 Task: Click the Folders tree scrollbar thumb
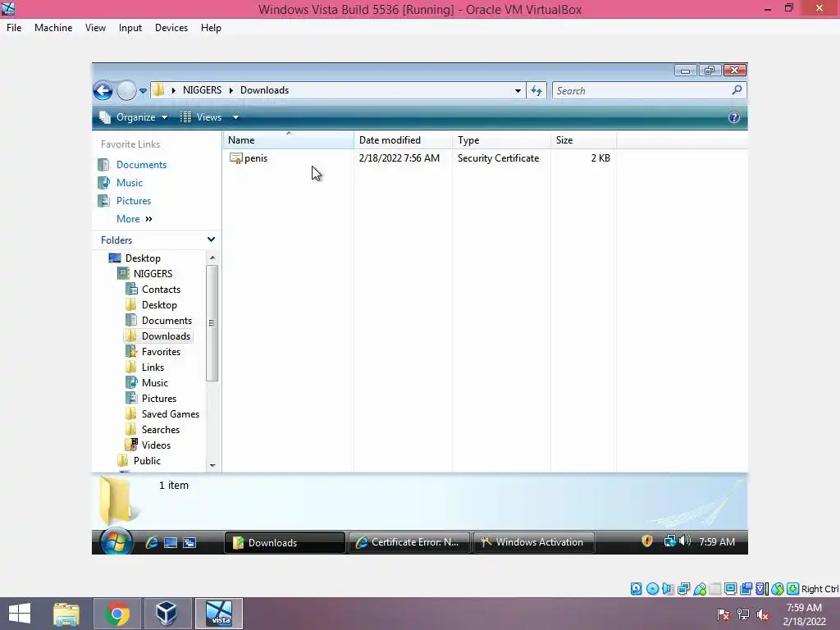[212, 323]
